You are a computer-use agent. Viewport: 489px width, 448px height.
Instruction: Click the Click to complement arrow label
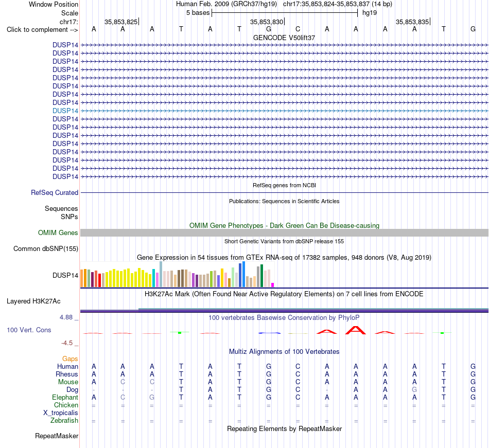(42, 30)
